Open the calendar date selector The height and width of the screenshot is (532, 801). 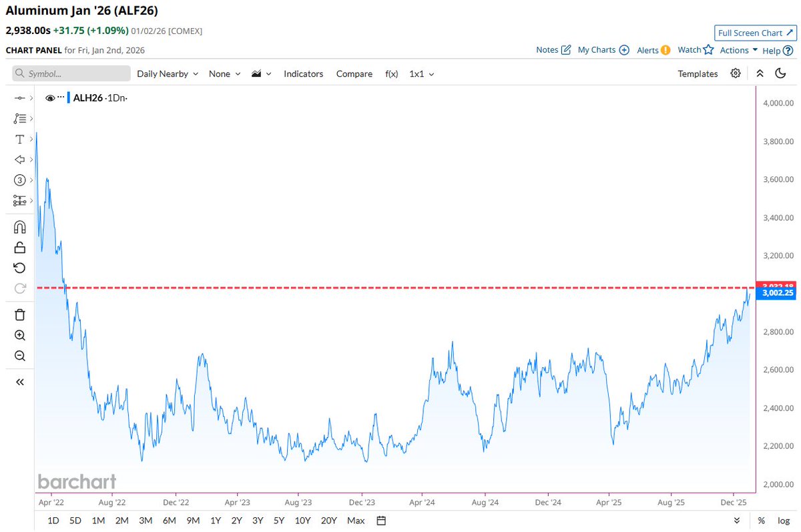tap(380, 520)
